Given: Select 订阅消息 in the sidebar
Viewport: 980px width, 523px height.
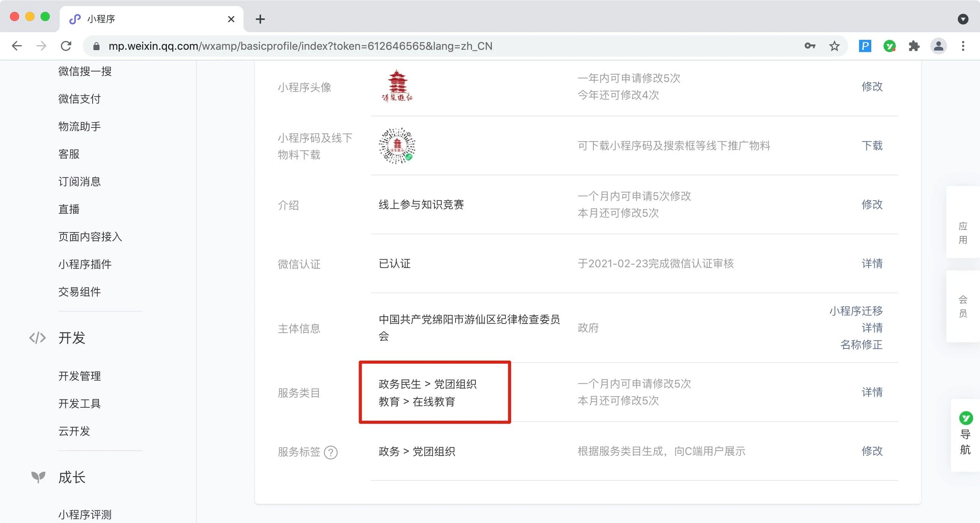Looking at the screenshot, I should click(x=80, y=181).
